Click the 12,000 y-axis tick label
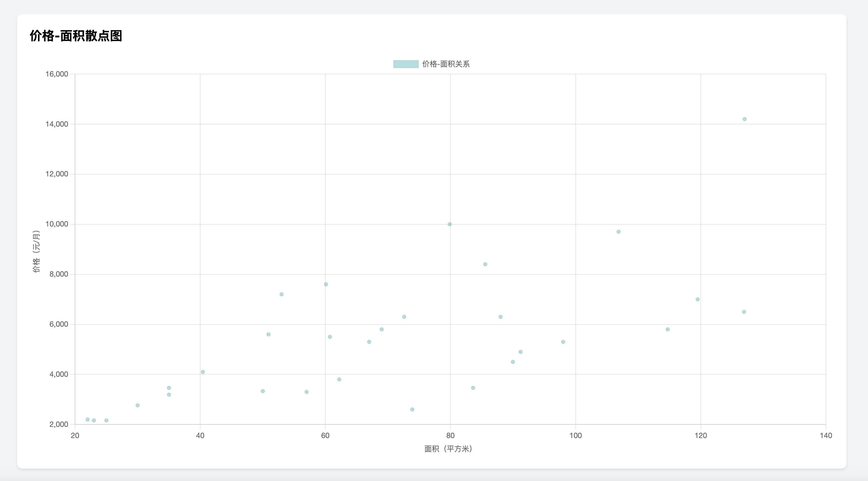 click(x=57, y=174)
